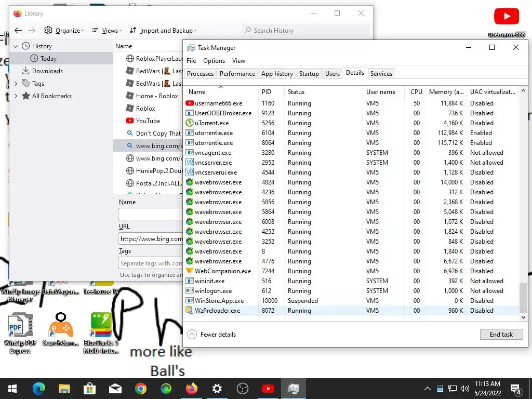Collapse the History tree node
Image resolution: width=532 pixels, height=399 pixels.
[16, 46]
